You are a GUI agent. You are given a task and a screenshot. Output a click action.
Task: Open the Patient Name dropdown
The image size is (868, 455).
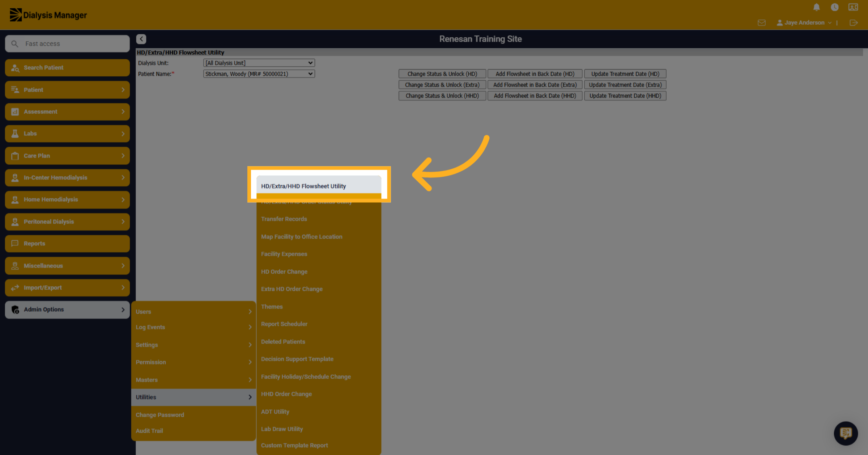[x=259, y=73]
